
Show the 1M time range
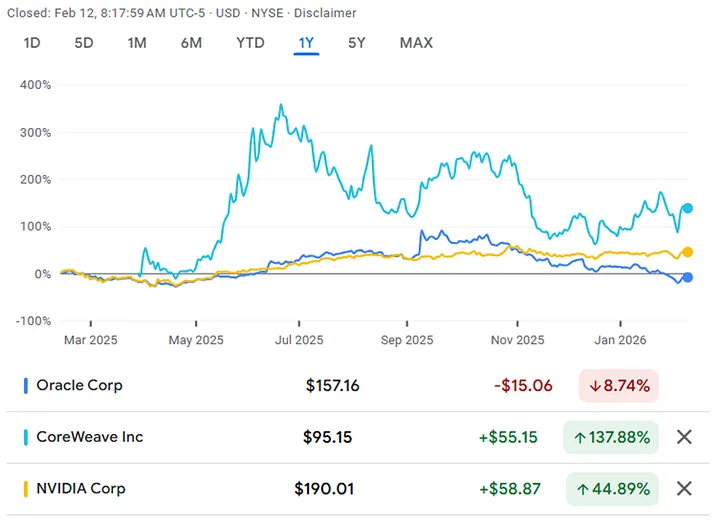137,43
